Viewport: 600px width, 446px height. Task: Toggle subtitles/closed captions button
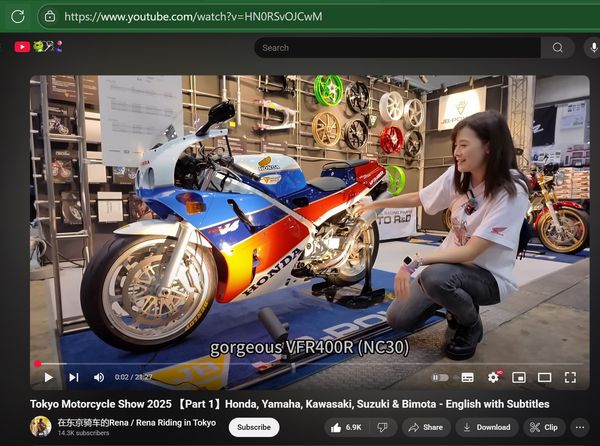tap(467, 378)
